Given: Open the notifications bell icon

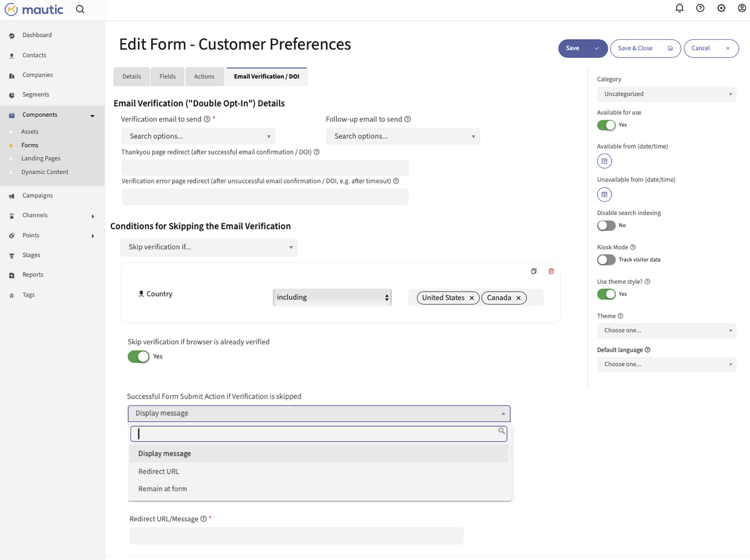Looking at the screenshot, I should (x=679, y=8).
